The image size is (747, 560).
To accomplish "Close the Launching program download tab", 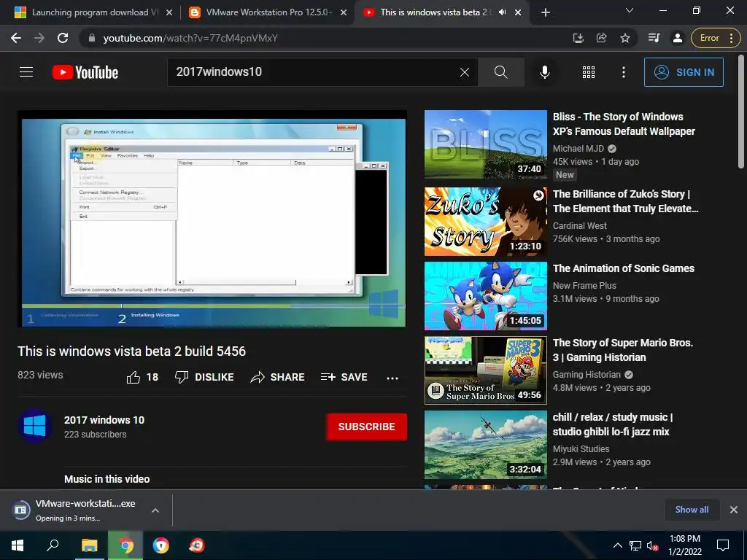I will pos(169,12).
